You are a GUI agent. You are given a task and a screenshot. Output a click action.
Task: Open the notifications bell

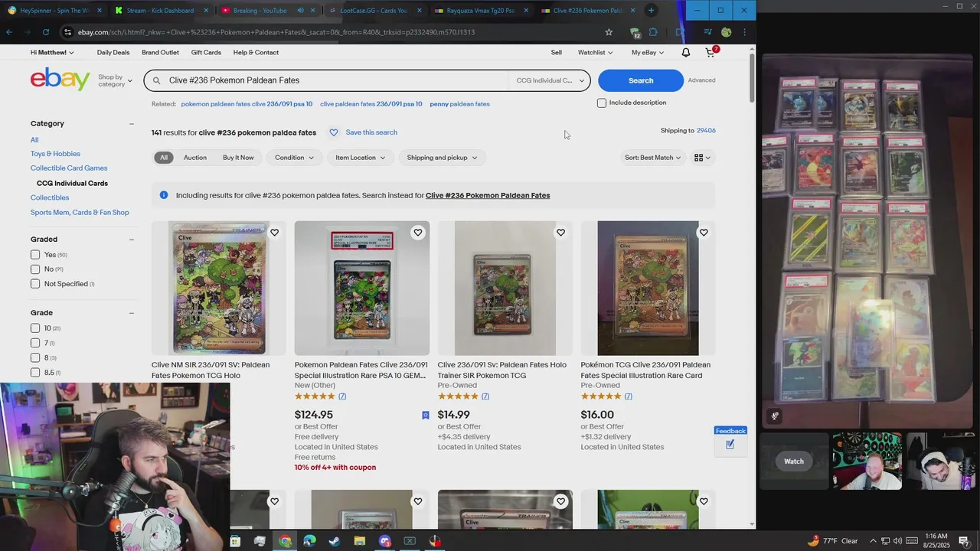tap(686, 52)
